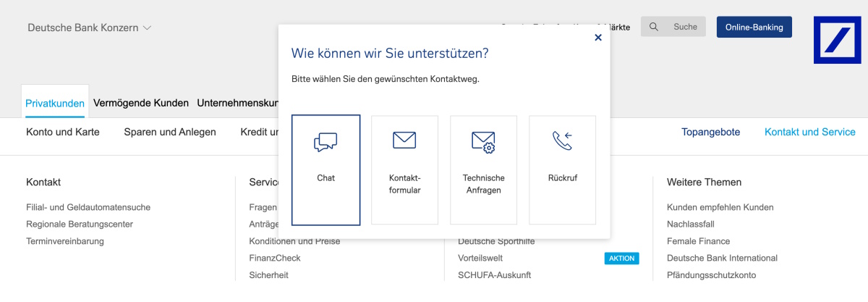Open the Kunden empfehlen Kunden link
Viewport: 868px width, 302px height.
[x=720, y=207]
